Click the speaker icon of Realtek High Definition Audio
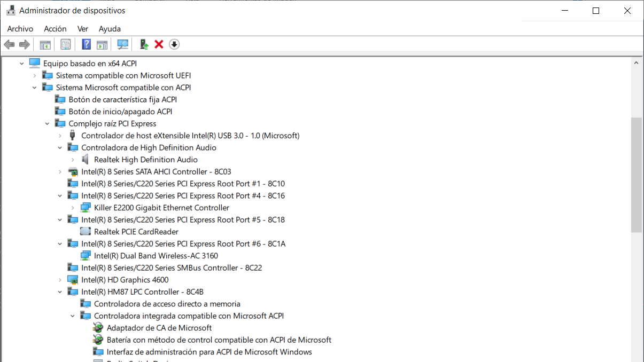Image resolution: width=644 pixels, height=362 pixels. [x=86, y=160]
